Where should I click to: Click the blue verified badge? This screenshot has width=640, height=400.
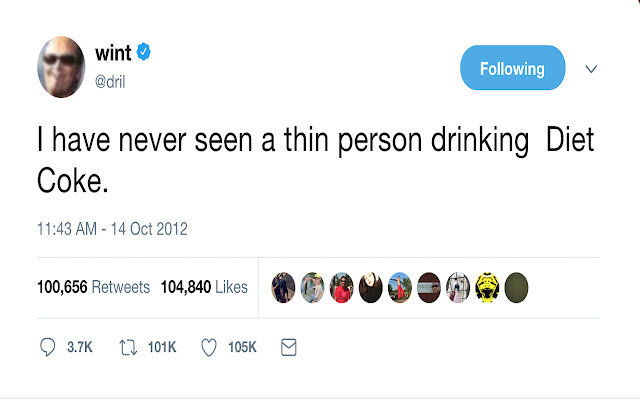coord(144,52)
